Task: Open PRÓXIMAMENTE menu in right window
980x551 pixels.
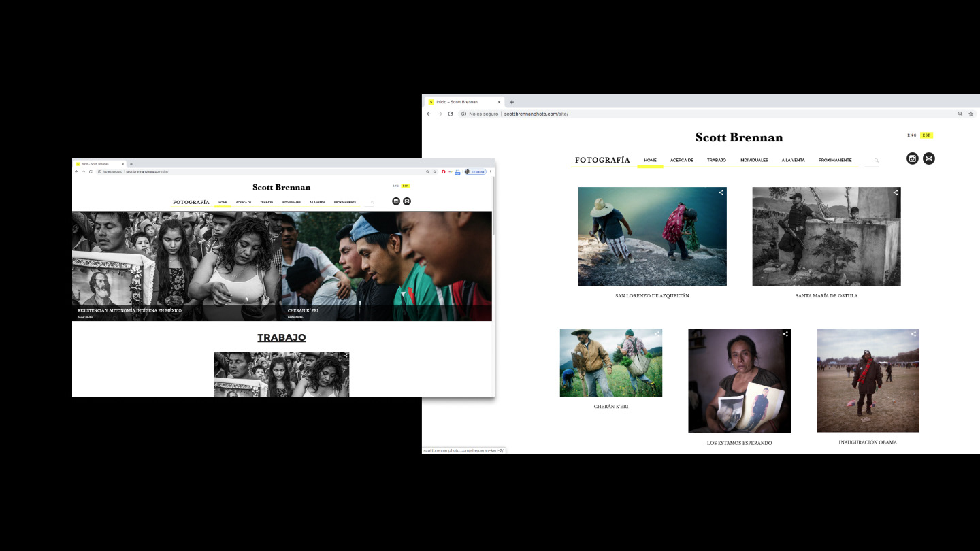Action: pos(834,161)
